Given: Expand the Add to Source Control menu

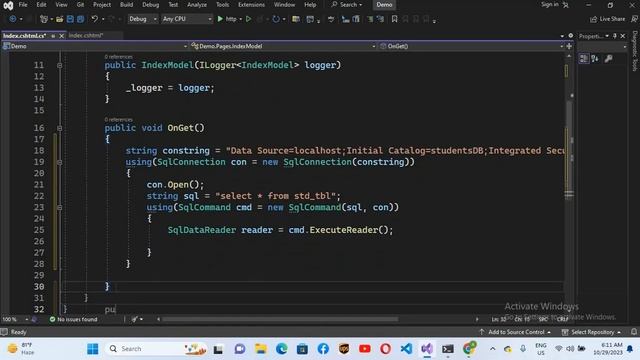Looking at the screenshot, I should [x=515, y=332].
